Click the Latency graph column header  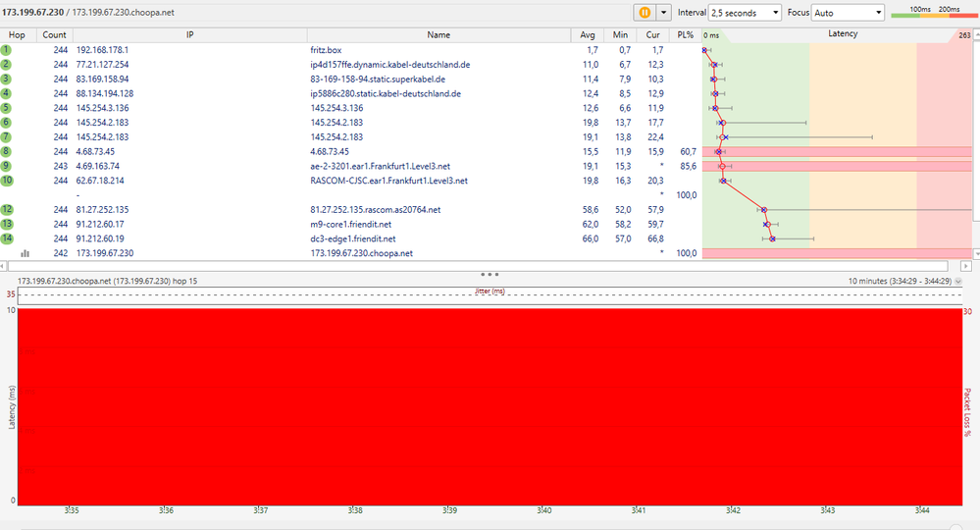pyautogui.click(x=843, y=33)
